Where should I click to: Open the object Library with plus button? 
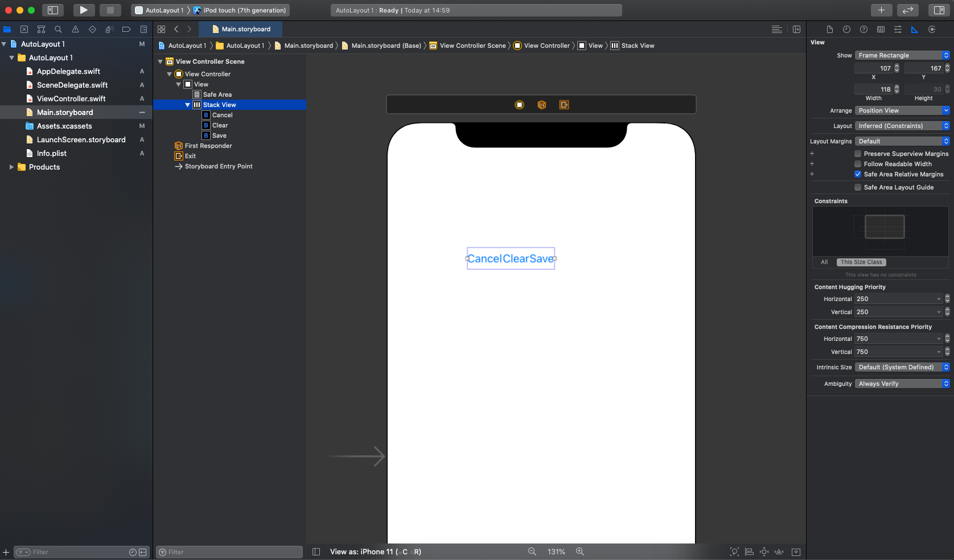coord(881,10)
